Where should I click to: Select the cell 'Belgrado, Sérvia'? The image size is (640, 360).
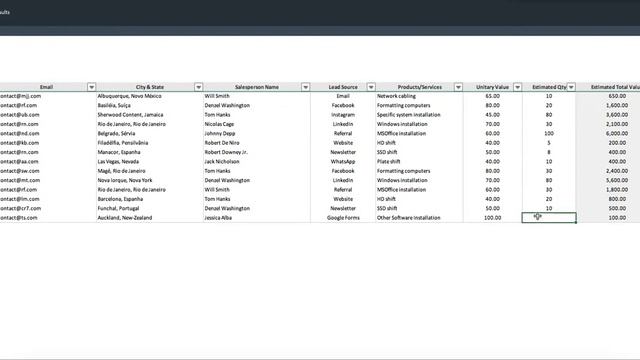(x=150, y=133)
